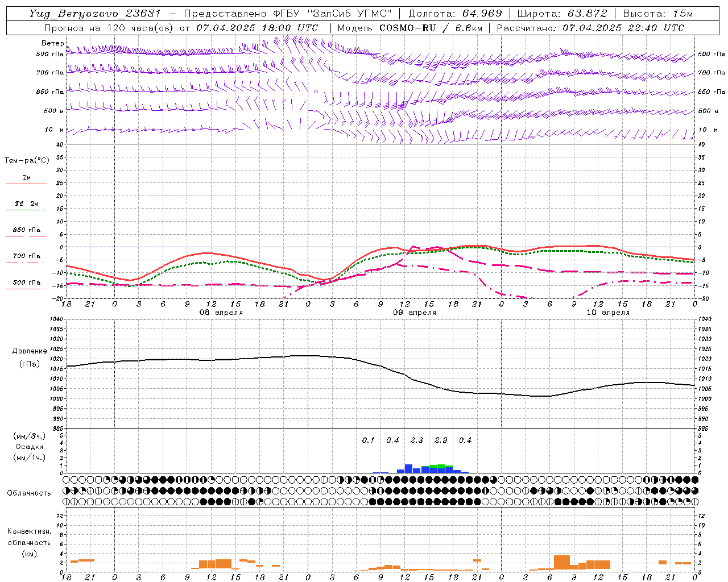Click the elevation label Высота: 15м
Viewport: 728px width, 582px height.
(x=658, y=14)
